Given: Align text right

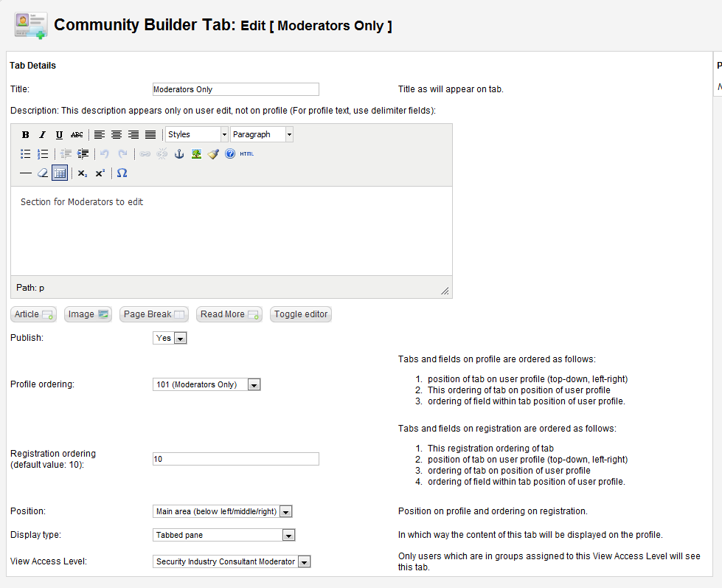Looking at the screenshot, I should [133, 134].
